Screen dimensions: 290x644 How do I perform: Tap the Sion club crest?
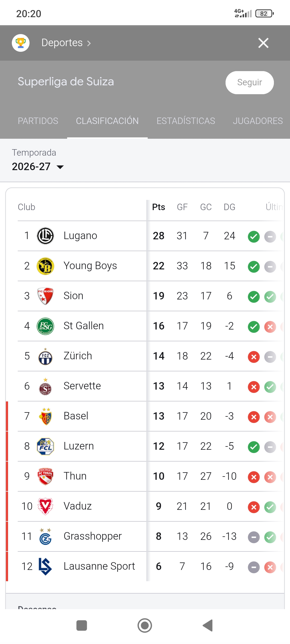coord(45,296)
